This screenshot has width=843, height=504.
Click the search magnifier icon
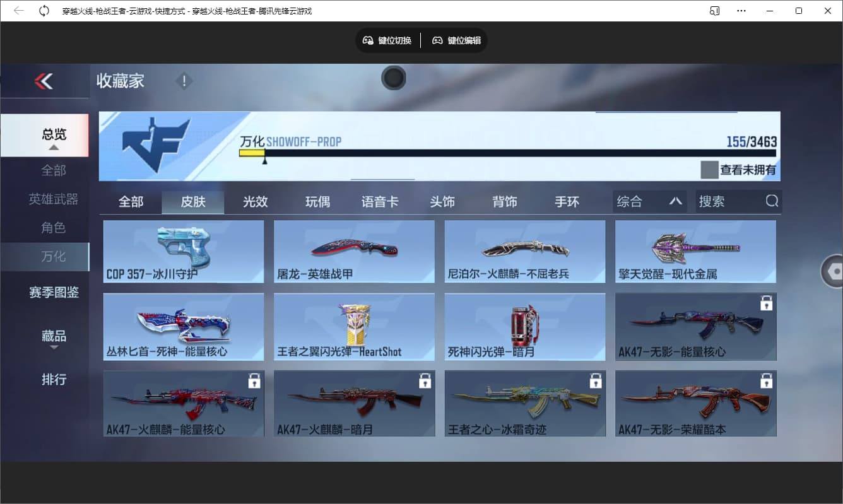tap(772, 201)
